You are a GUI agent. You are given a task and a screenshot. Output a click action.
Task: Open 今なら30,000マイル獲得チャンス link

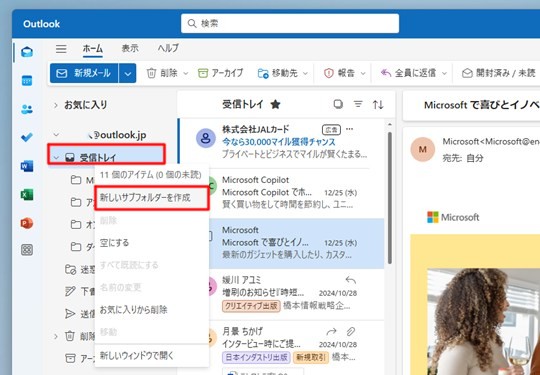[279, 142]
